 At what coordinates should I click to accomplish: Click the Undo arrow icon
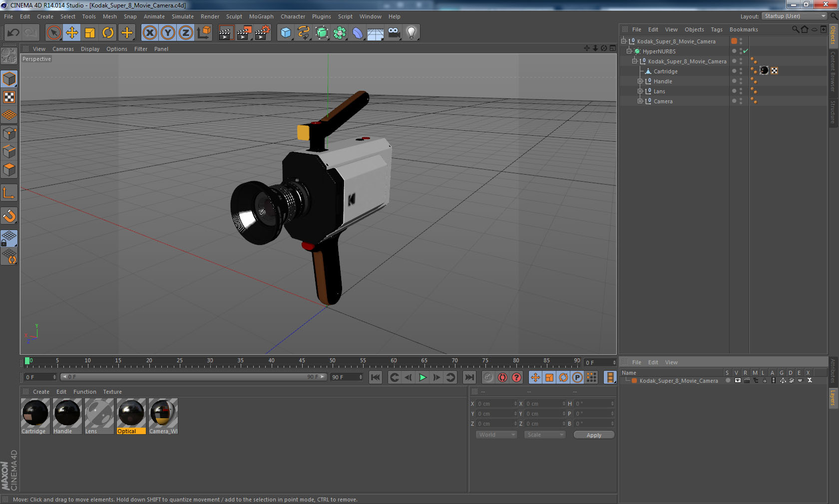13,33
